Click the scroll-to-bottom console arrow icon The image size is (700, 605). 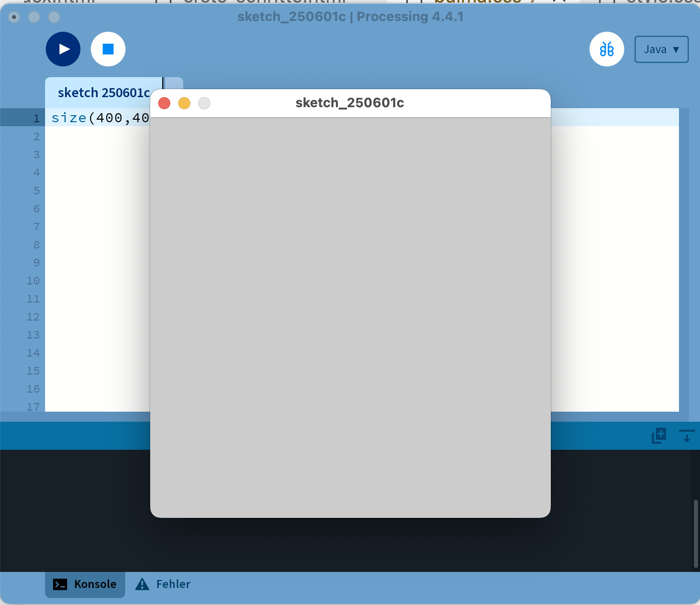tap(686, 436)
